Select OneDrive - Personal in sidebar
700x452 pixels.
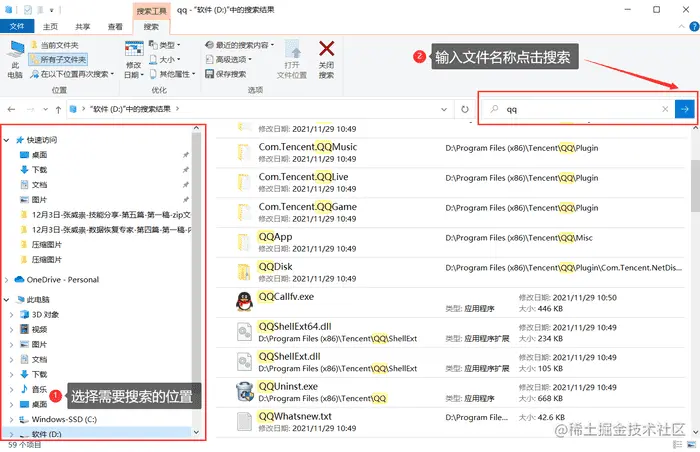(57, 280)
